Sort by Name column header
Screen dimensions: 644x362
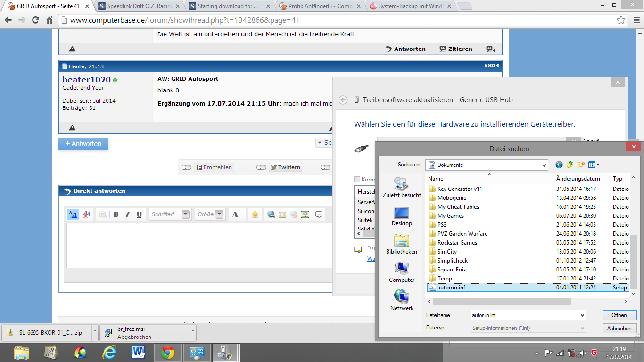489,179
